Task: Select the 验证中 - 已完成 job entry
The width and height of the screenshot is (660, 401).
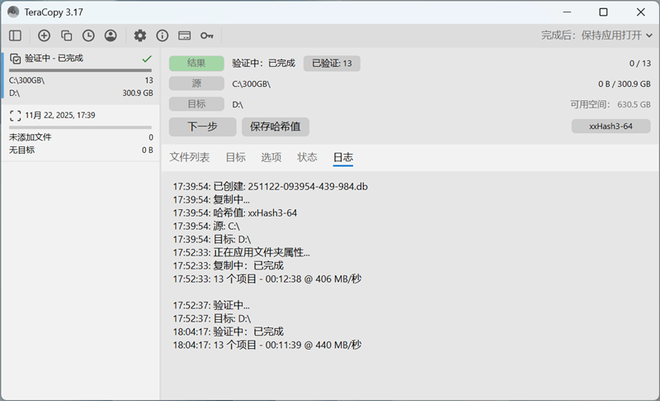Action: pos(80,59)
